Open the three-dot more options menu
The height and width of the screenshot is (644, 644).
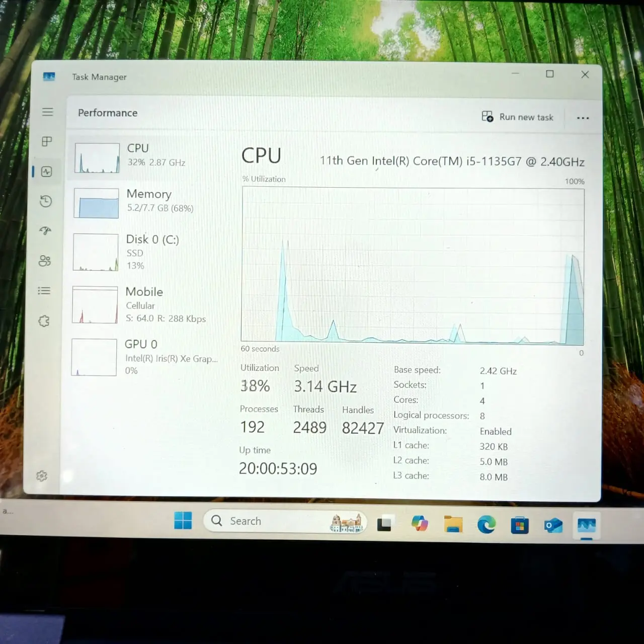583,118
